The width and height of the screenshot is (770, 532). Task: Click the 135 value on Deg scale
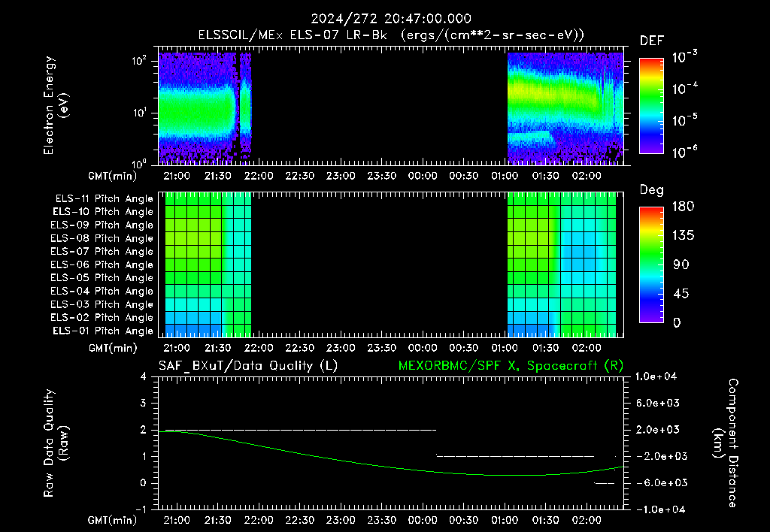pyautogui.click(x=683, y=236)
